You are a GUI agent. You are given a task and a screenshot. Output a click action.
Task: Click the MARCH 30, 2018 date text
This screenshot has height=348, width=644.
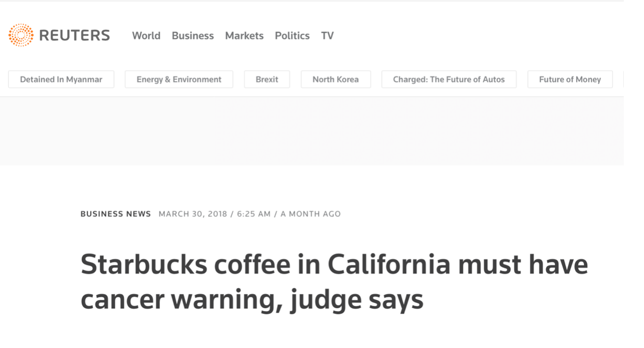(193, 214)
